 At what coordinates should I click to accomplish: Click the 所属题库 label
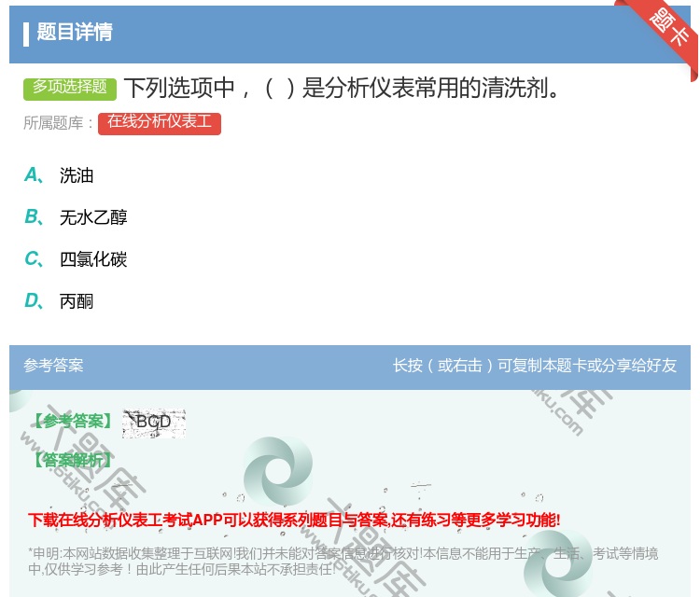pyautogui.click(x=58, y=123)
